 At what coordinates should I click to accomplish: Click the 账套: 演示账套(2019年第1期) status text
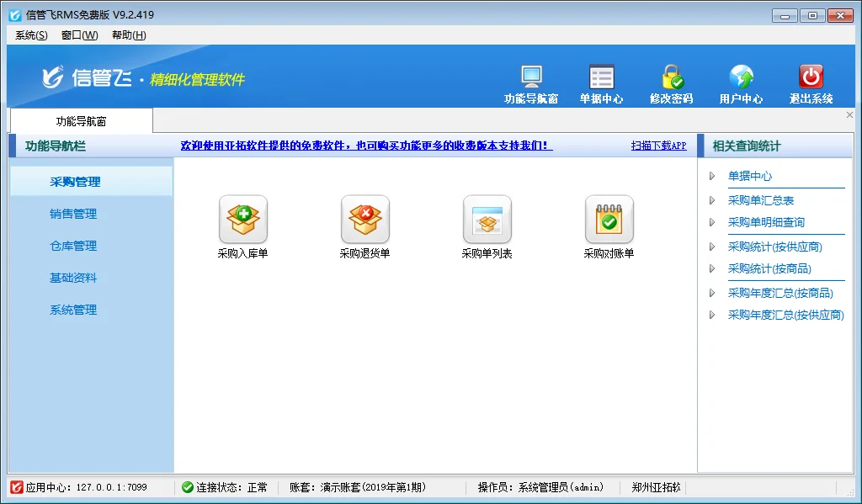point(358,487)
